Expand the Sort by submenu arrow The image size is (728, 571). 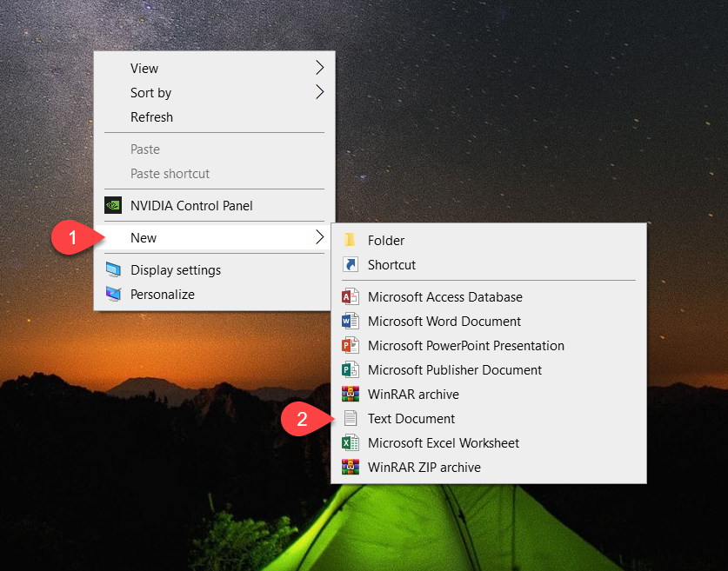click(x=319, y=92)
